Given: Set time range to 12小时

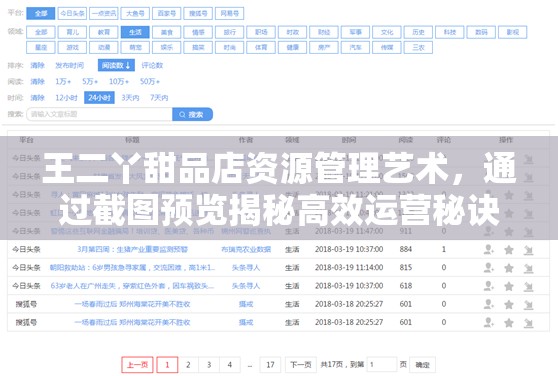Looking at the screenshot, I should (67, 98).
